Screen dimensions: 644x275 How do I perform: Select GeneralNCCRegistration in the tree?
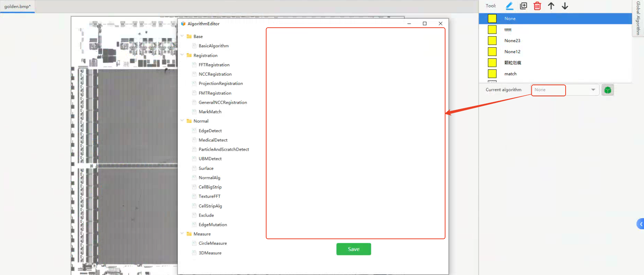(223, 102)
